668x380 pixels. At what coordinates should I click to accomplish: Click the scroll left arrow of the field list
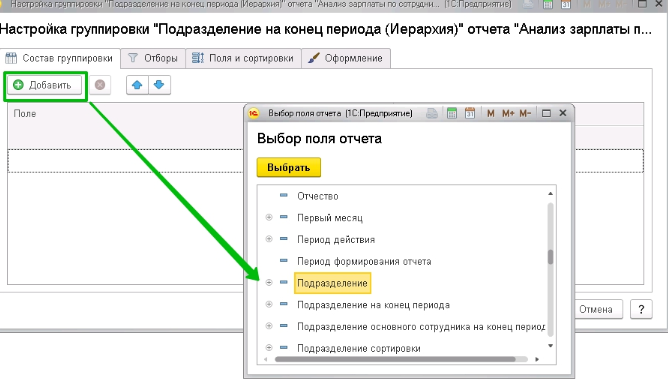[265, 359]
